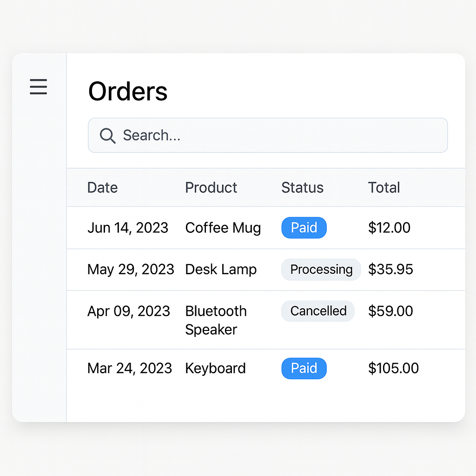Click the Status column header
The width and height of the screenshot is (476, 476).
pos(302,188)
